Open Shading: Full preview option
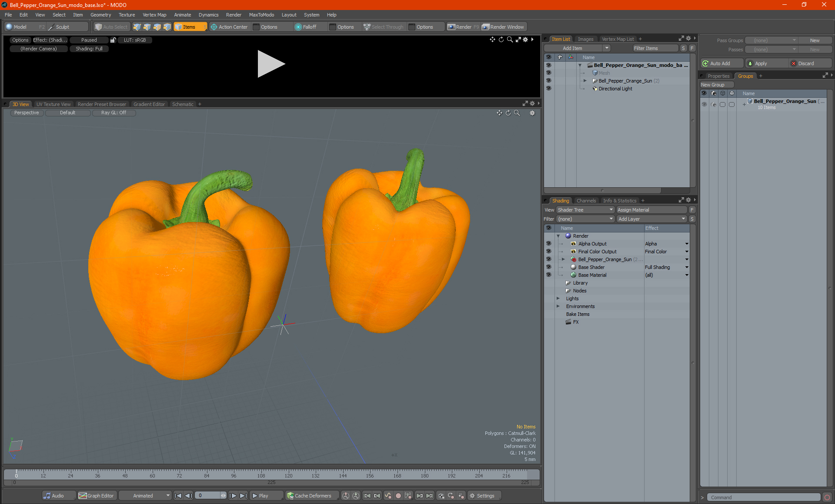 89,49
